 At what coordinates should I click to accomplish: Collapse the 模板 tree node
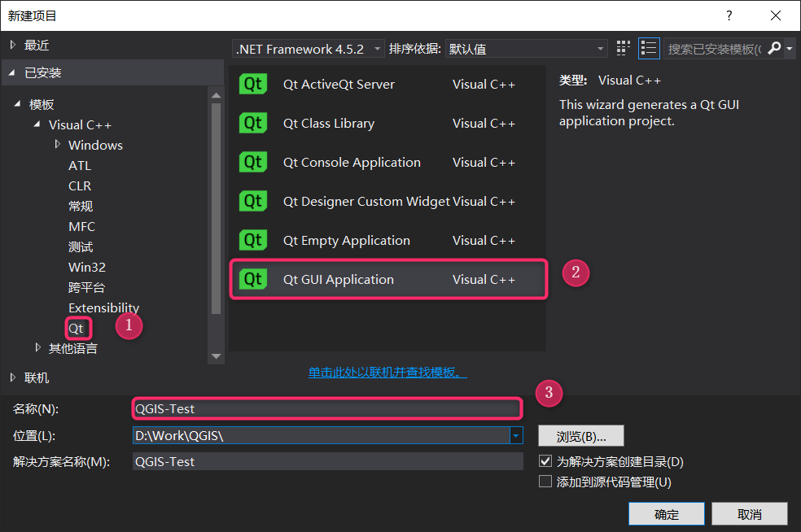pyautogui.click(x=17, y=103)
